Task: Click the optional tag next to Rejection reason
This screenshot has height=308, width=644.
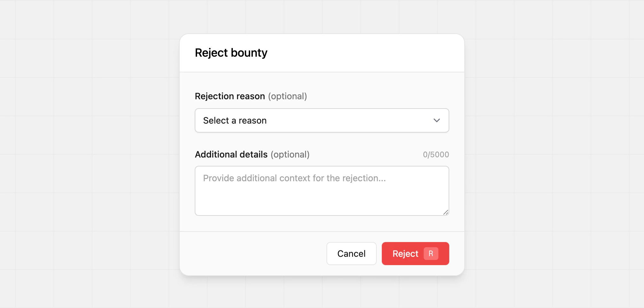Action: coord(287,96)
